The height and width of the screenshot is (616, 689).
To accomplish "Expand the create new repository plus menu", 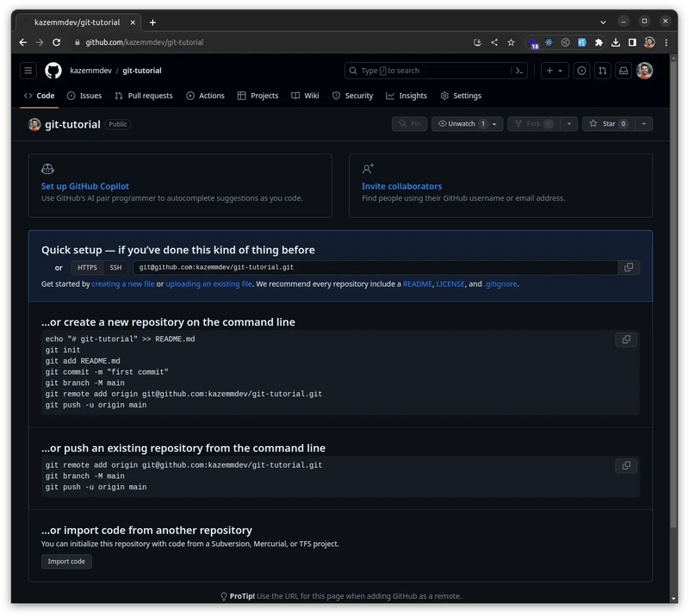I will pyautogui.click(x=555, y=71).
